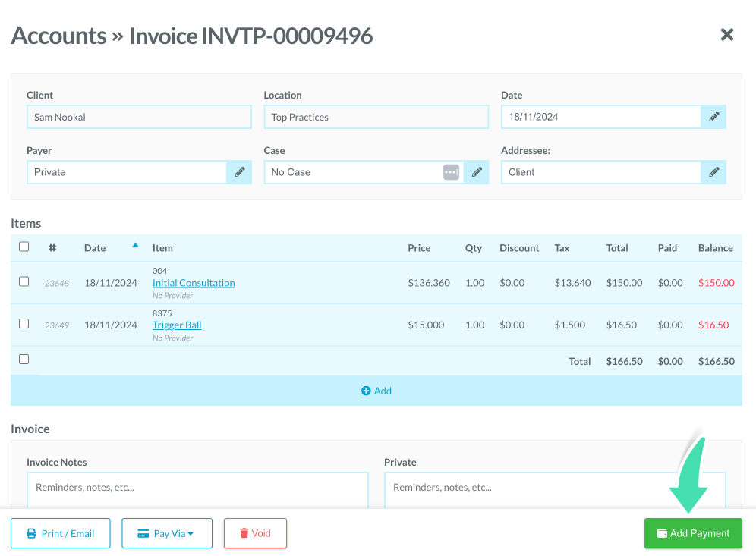Open the Trigger Ball item link
The image size is (756, 556).
coord(176,325)
